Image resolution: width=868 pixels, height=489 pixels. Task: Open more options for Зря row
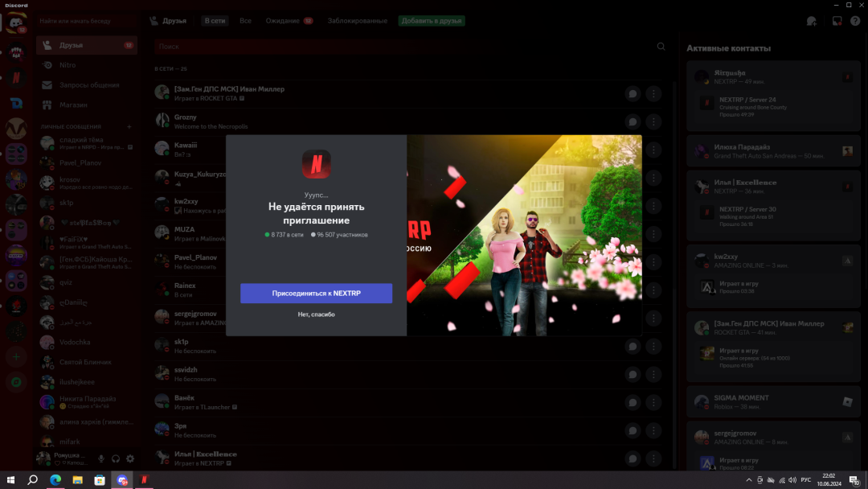click(653, 430)
